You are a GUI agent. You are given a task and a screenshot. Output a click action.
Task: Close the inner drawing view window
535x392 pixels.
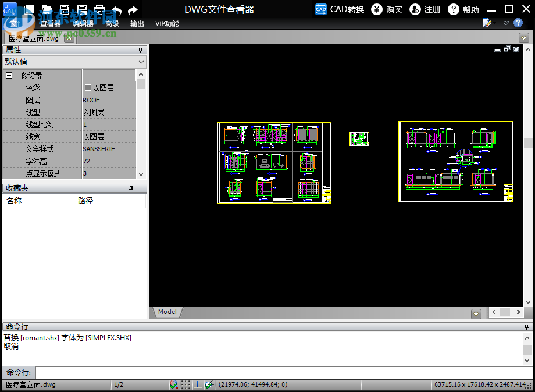pyautogui.click(x=516, y=49)
